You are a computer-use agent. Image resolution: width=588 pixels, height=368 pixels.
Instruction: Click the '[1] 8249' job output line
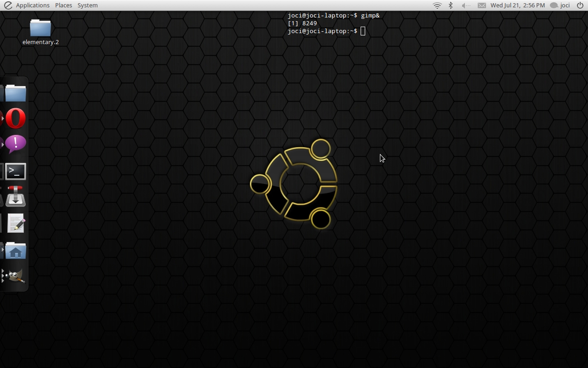click(302, 23)
